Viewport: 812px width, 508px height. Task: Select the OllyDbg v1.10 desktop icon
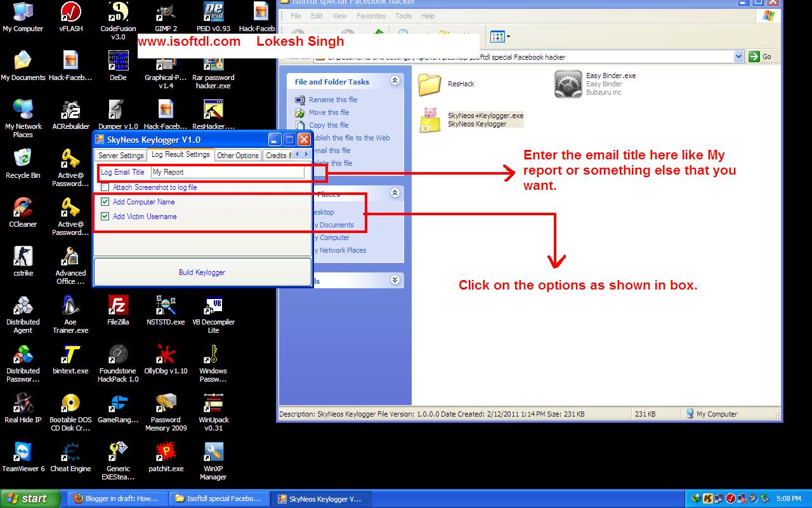pyautogui.click(x=166, y=359)
